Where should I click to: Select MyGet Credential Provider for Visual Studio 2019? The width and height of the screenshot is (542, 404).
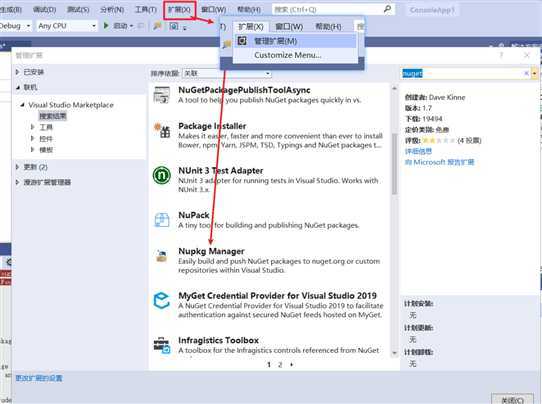[x=277, y=296]
